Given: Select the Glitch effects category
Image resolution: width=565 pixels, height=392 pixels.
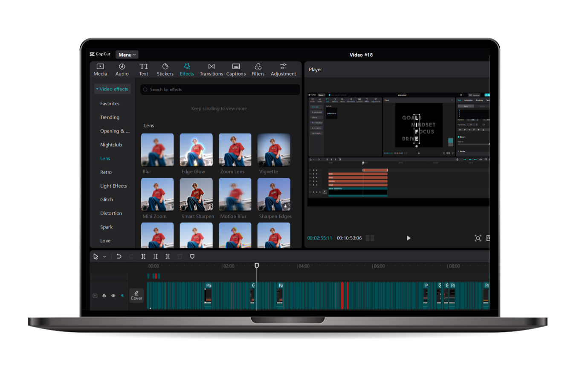Looking at the screenshot, I should (x=107, y=200).
